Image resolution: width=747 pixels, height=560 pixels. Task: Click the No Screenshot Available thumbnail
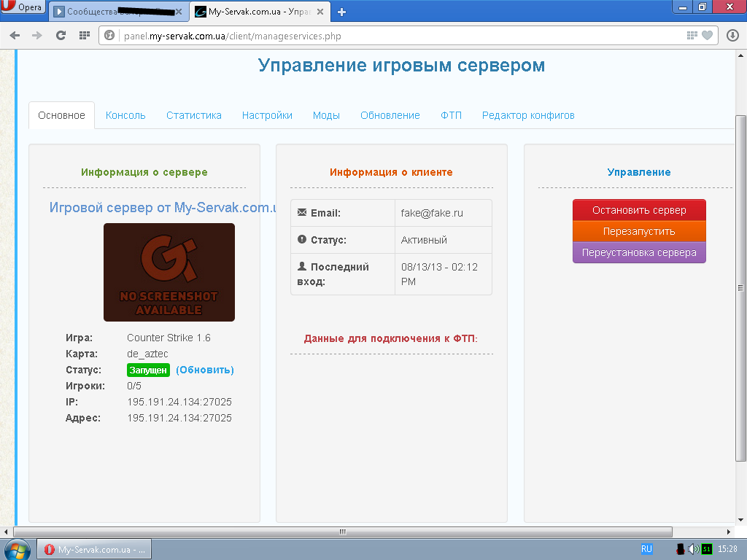point(169,273)
